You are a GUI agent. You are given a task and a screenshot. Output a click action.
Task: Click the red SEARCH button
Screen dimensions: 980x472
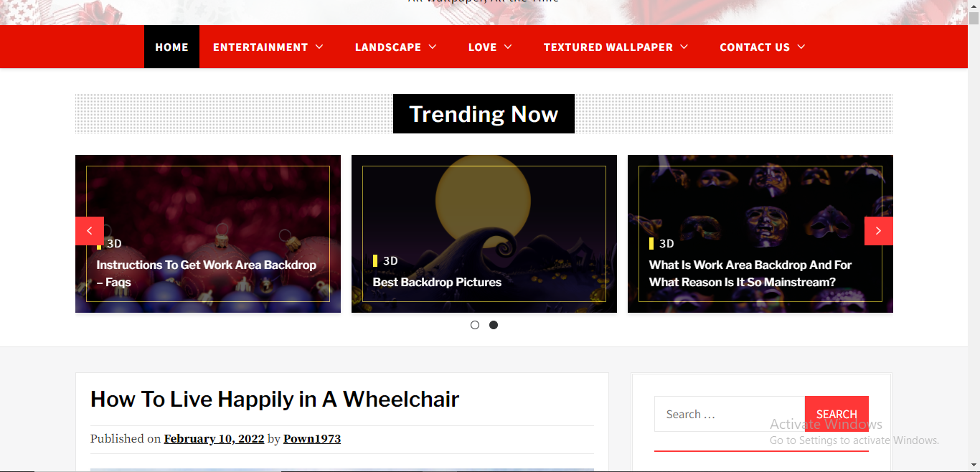point(837,414)
